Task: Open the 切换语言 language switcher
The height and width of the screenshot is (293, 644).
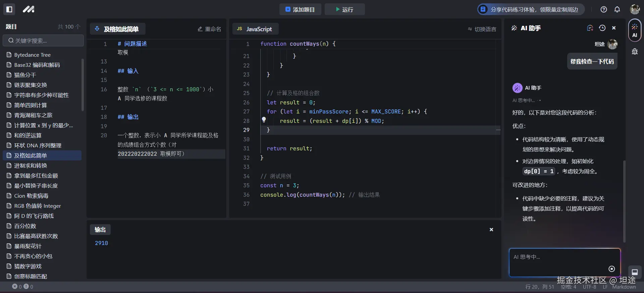Action: [x=482, y=29]
